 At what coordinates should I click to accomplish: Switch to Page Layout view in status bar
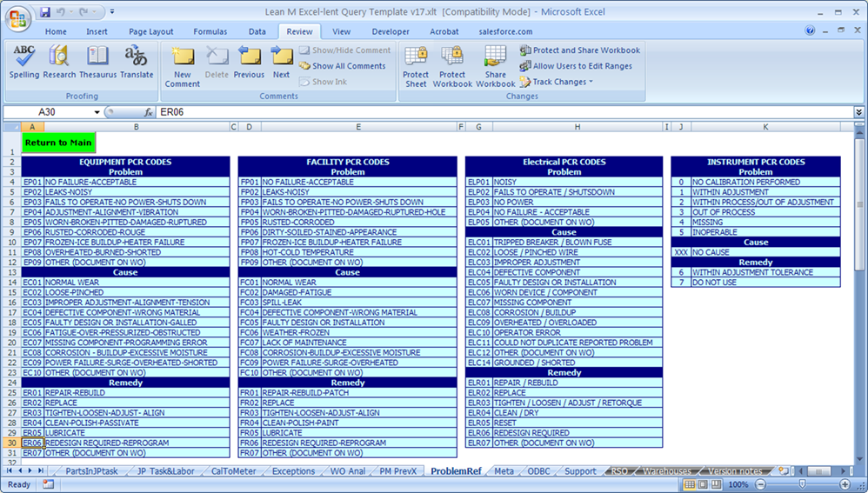703,484
